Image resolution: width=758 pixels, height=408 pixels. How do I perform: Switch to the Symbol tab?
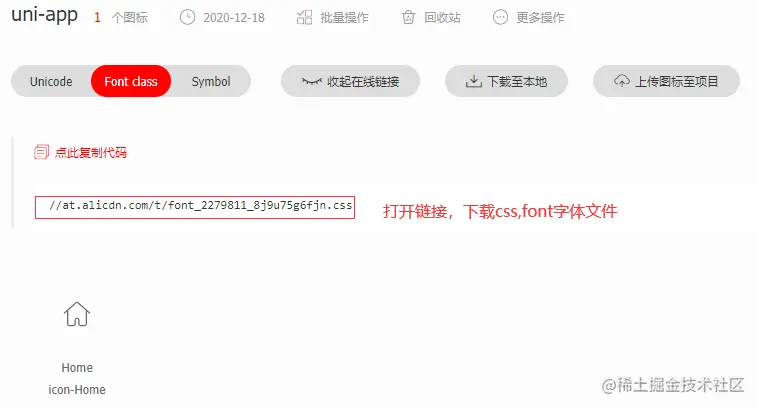211,81
